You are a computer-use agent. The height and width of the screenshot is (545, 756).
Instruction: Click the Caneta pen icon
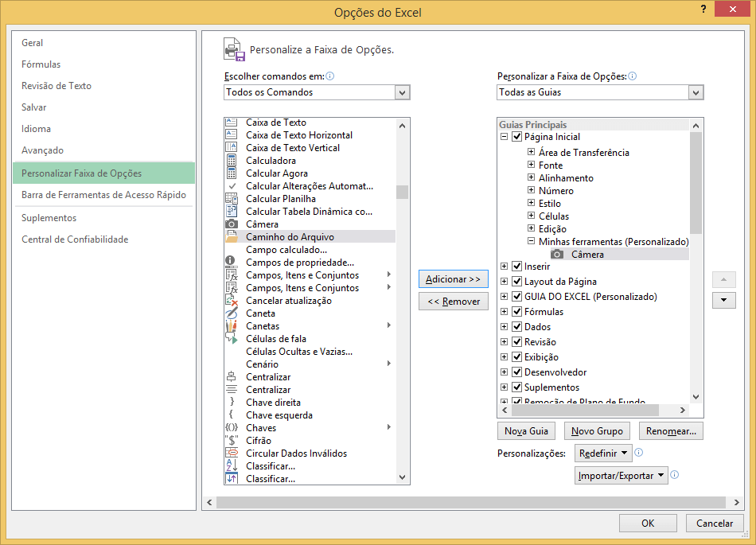tap(232, 313)
